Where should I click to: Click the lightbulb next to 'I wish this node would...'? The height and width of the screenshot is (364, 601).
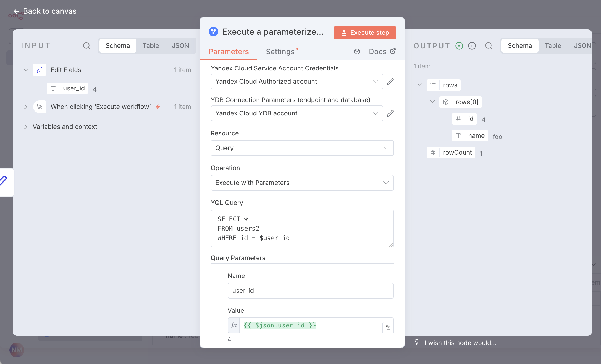point(416,342)
